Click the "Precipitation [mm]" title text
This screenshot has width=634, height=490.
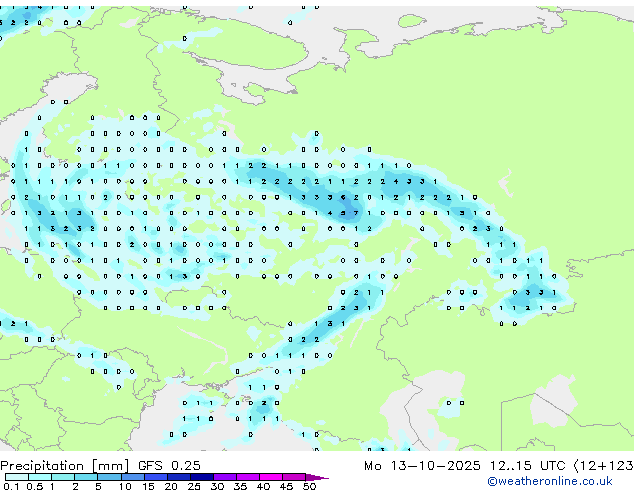pos(65,466)
